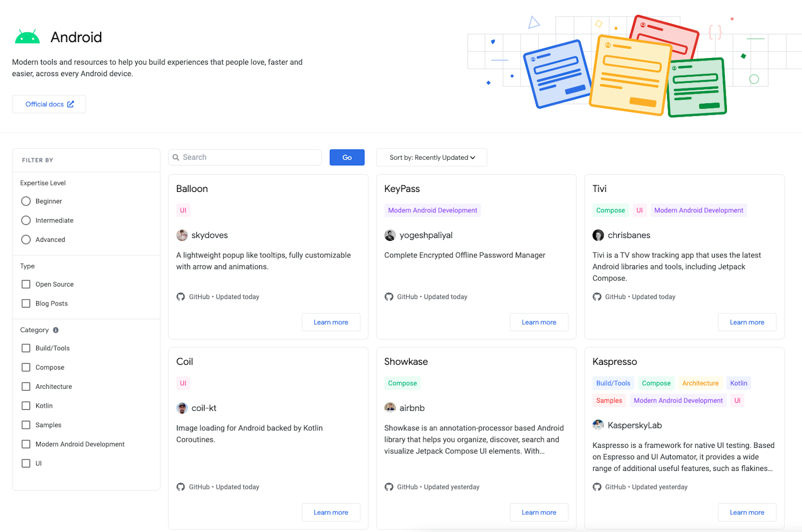Click the GitHub icon on the Balloon card
This screenshot has height=532, width=802.
click(x=180, y=297)
